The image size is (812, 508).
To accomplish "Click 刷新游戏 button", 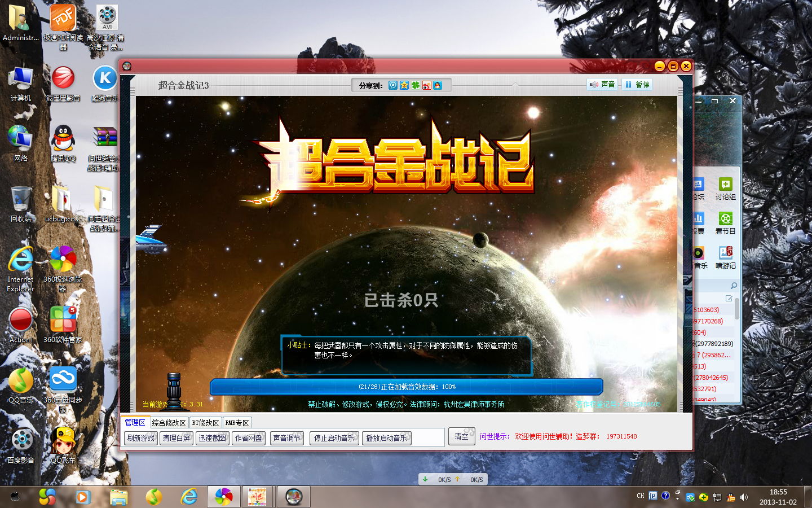I will click(141, 438).
